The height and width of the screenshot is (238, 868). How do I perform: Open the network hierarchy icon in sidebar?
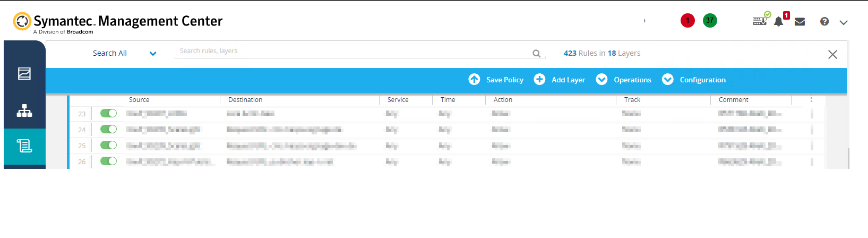(24, 110)
